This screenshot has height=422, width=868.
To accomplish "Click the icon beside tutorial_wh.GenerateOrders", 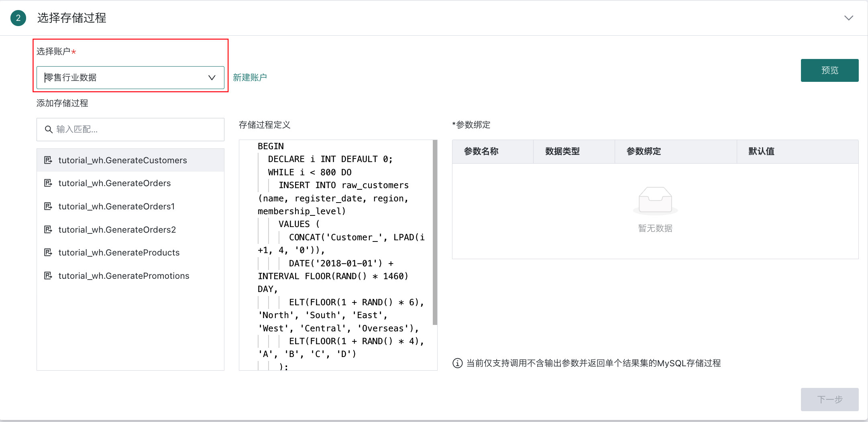I will (x=48, y=183).
